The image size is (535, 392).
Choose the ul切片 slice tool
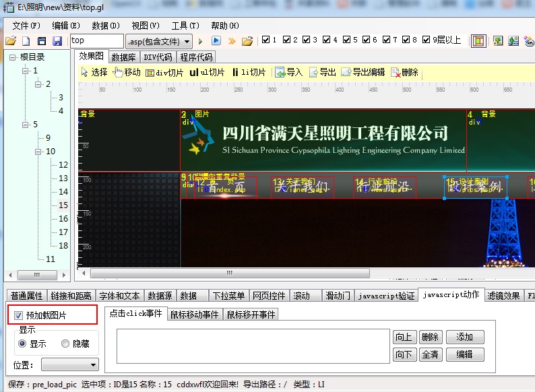(207, 72)
